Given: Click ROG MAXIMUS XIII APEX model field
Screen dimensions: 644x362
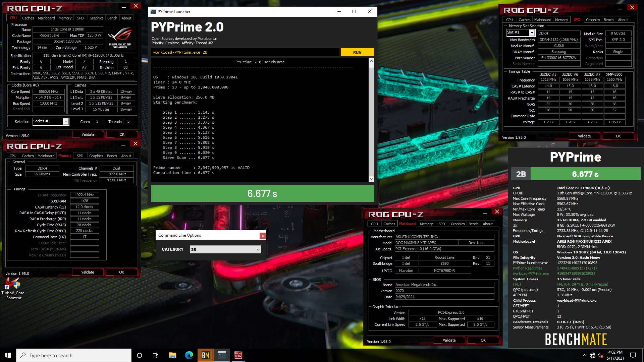Looking at the screenshot, I should [426, 243].
